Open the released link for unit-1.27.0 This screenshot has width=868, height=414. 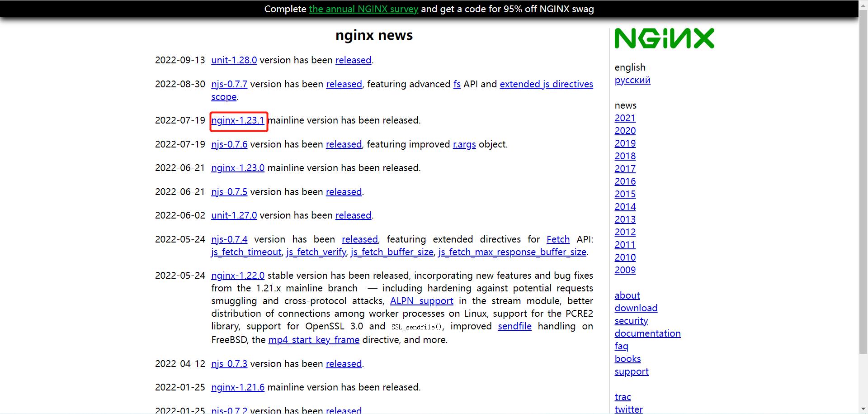point(353,215)
